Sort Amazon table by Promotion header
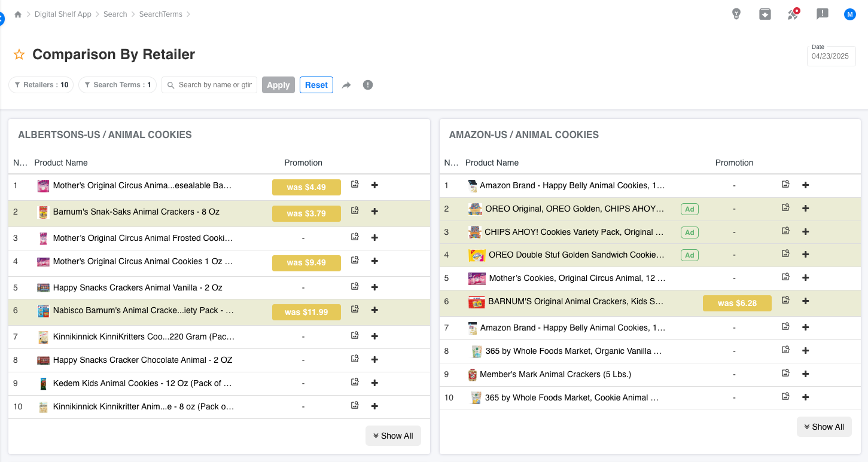This screenshot has height=462, width=868. pos(734,163)
